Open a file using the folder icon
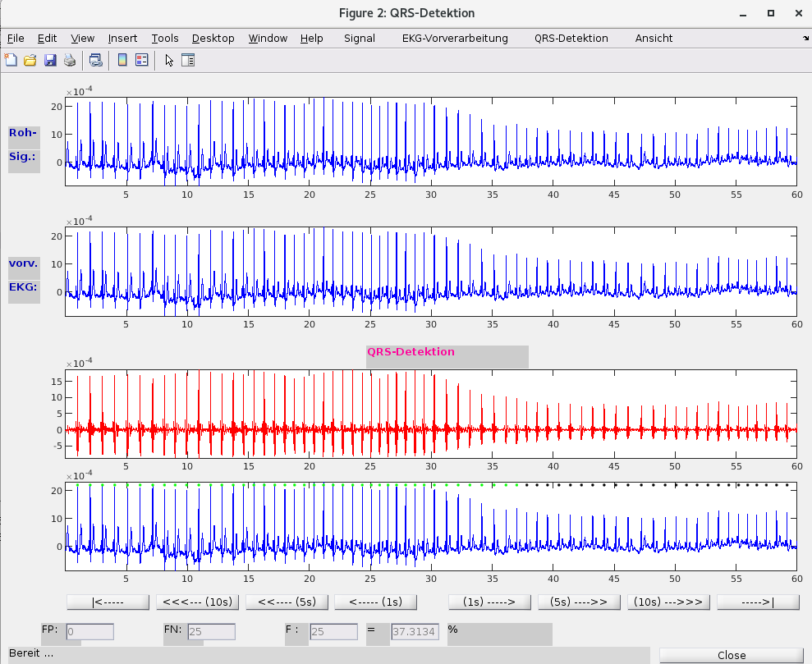This screenshot has width=812, height=664. click(30, 60)
